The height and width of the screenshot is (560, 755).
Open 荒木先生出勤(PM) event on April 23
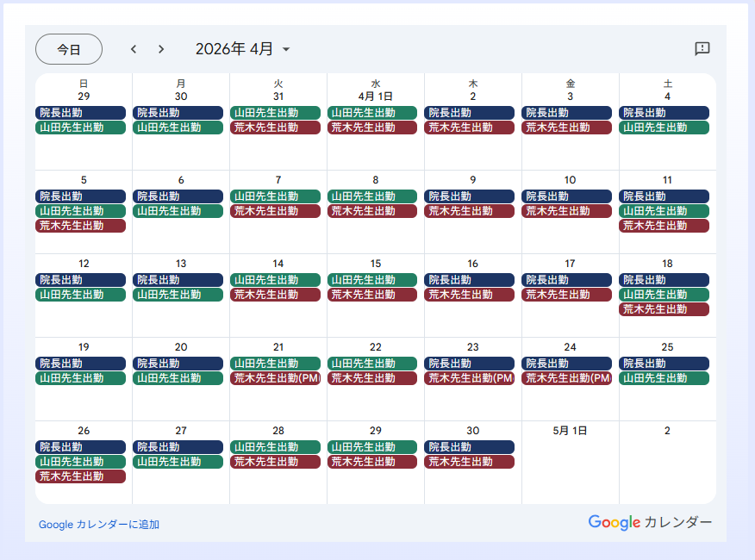(x=469, y=378)
